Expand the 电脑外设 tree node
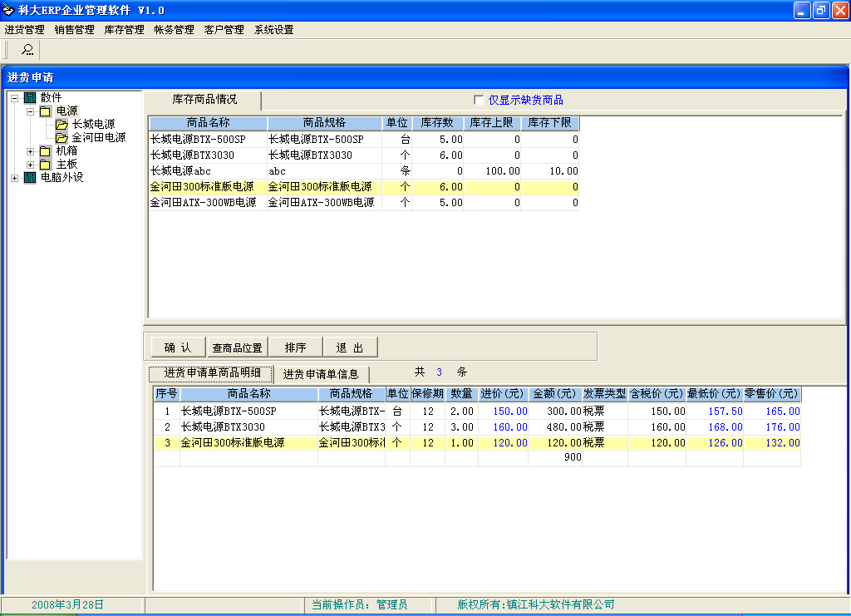This screenshot has width=851, height=616. (14, 177)
